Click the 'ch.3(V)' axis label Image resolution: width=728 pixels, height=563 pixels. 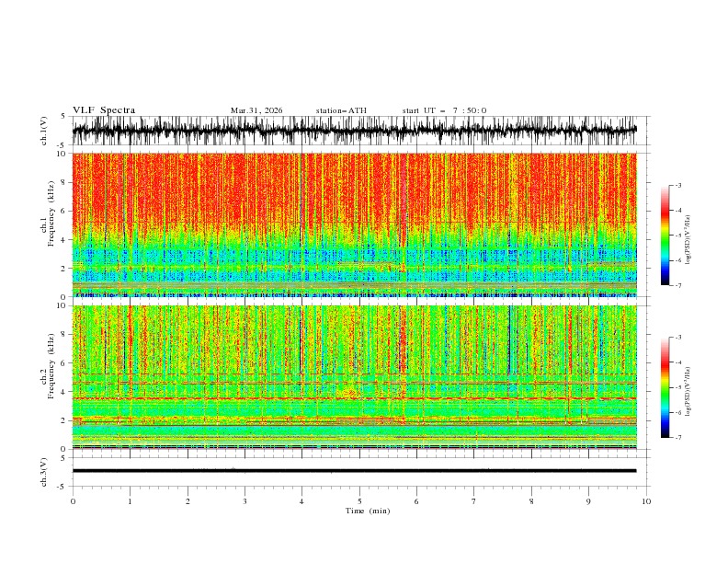(x=44, y=472)
